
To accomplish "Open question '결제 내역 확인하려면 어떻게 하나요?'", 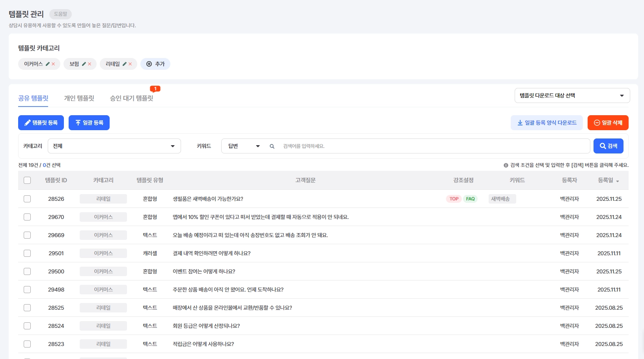I will coord(212,253).
